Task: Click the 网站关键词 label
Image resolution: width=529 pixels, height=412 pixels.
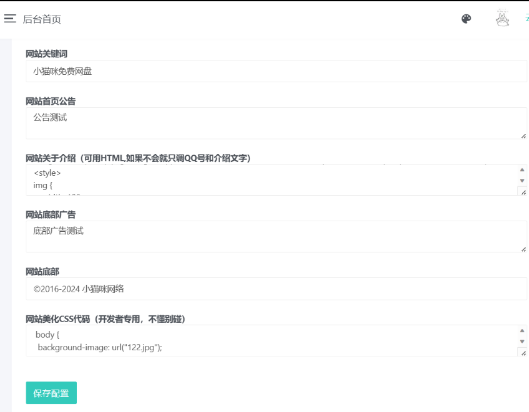Action: point(47,54)
